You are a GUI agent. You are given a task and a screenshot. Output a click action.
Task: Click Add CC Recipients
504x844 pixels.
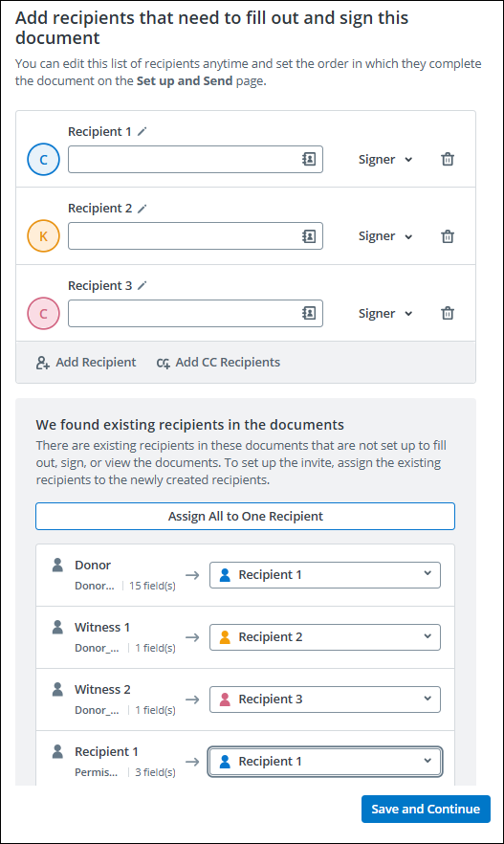coord(218,363)
